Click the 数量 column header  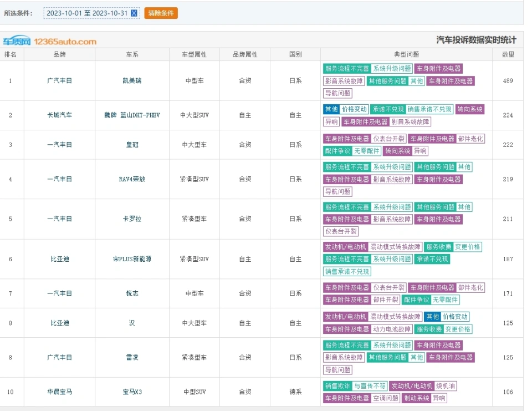tap(508, 54)
